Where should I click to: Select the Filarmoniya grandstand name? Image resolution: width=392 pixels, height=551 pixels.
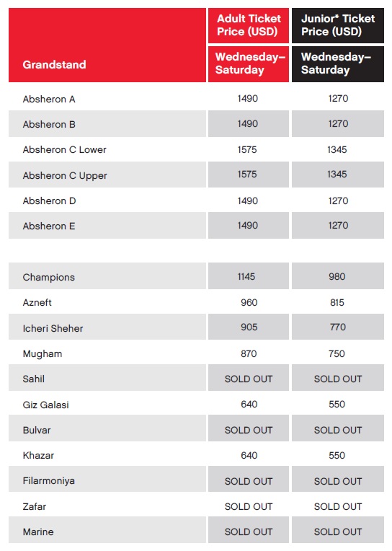point(49,481)
